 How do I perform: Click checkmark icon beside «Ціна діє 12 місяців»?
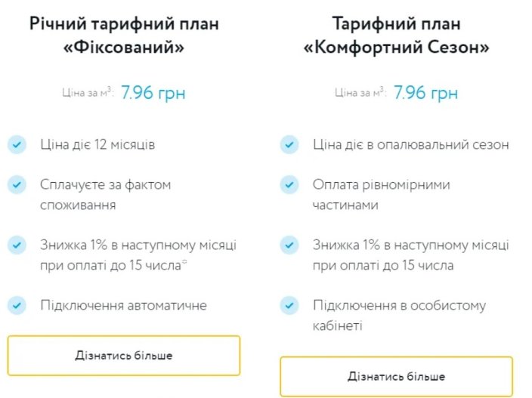tap(17, 145)
